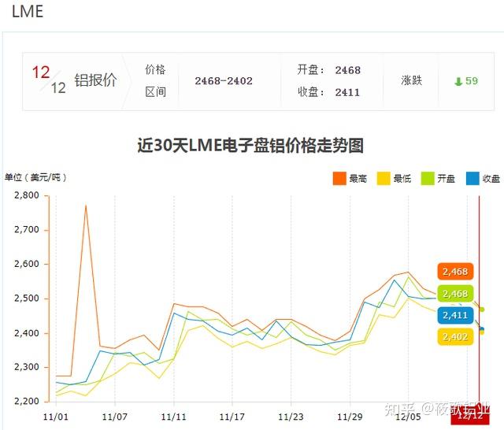Click the 最低 legend label
This screenshot has height=430, width=504.
tap(402, 179)
